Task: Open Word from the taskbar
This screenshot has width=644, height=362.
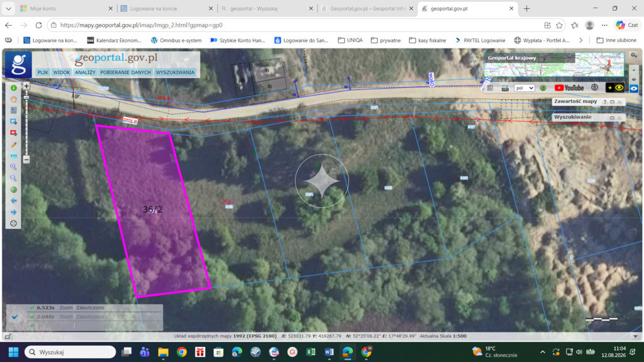Action: point(329,352)
